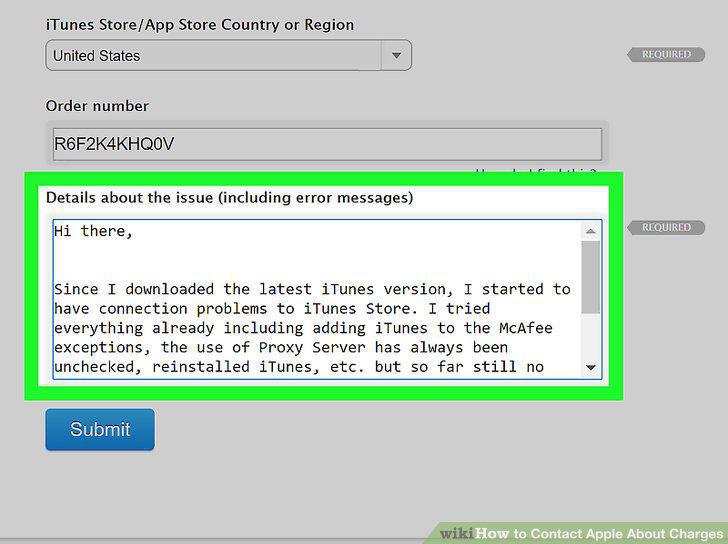Click the REQUIRED tag beside the country field

coord(666,54)
